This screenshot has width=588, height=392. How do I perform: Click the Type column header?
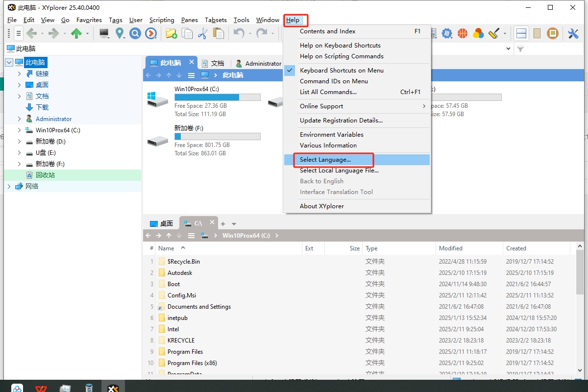coord(399,248)
